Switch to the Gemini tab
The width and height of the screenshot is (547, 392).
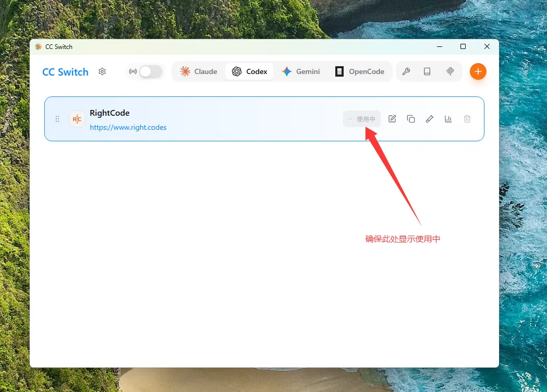coord(301,71)
